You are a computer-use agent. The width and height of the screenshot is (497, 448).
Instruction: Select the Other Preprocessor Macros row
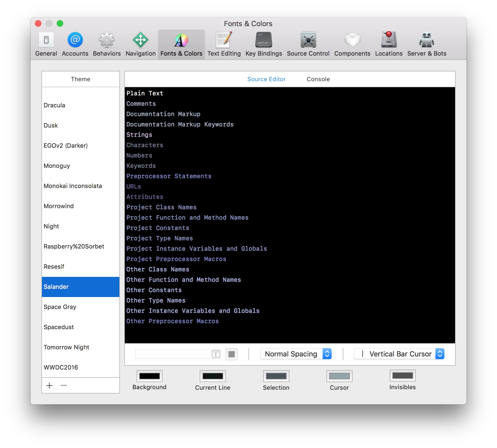(290, 321)
